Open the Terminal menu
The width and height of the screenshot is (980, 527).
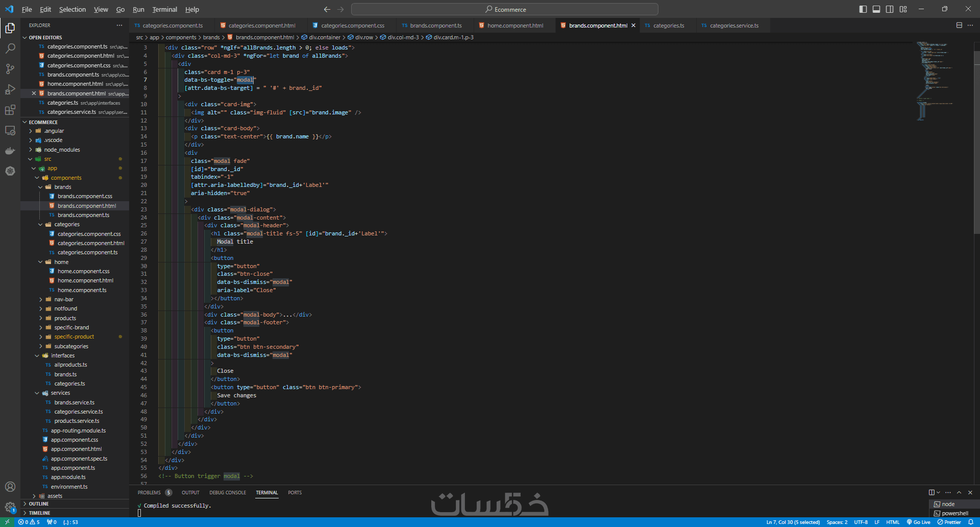[164, 9]
